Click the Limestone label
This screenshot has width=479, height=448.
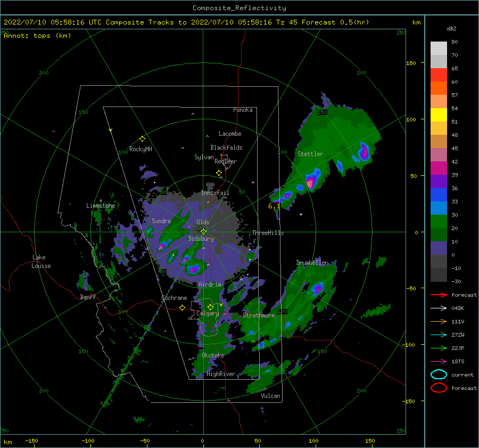click(x=101, y=206)
